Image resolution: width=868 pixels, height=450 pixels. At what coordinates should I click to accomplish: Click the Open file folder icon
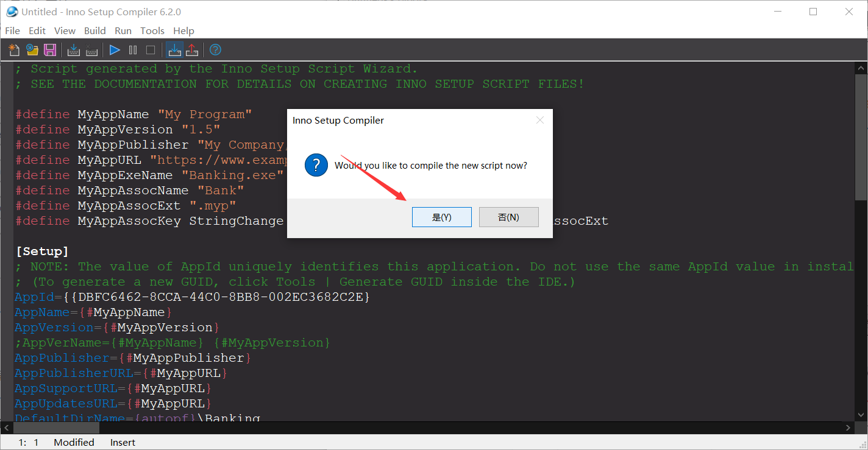(x=32, y=50)
